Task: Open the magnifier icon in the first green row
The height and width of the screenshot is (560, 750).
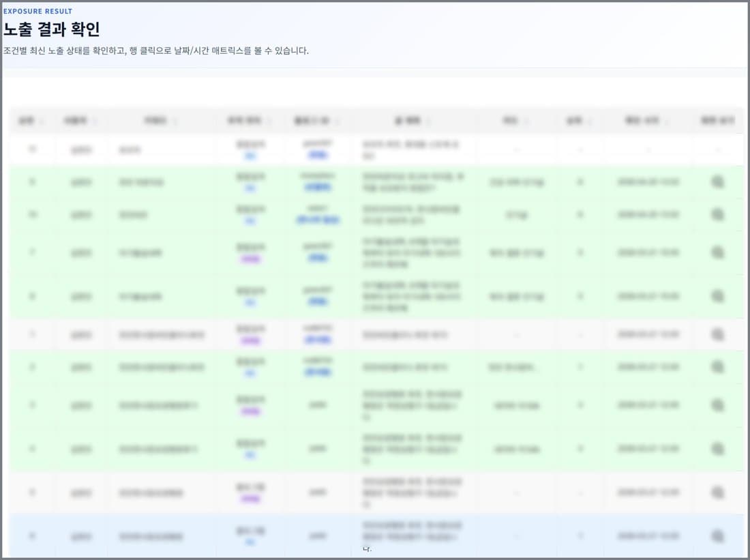Action: tap(717, 182)
